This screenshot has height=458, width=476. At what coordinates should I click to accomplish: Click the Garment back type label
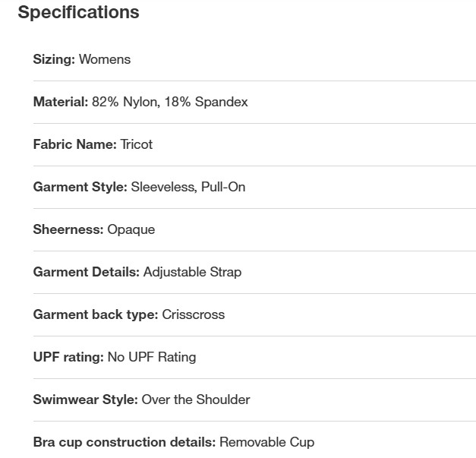(x=96, y=315)
